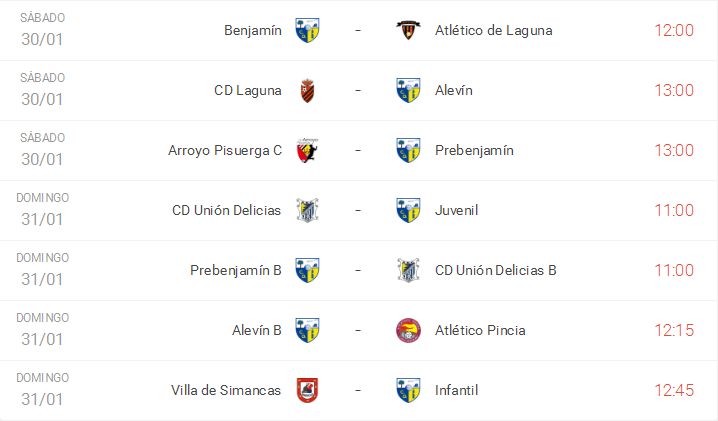Viewport: 718px width, 421px height.
Task: Click the CD Unión Delicias crest
Action: pos(307,210)
